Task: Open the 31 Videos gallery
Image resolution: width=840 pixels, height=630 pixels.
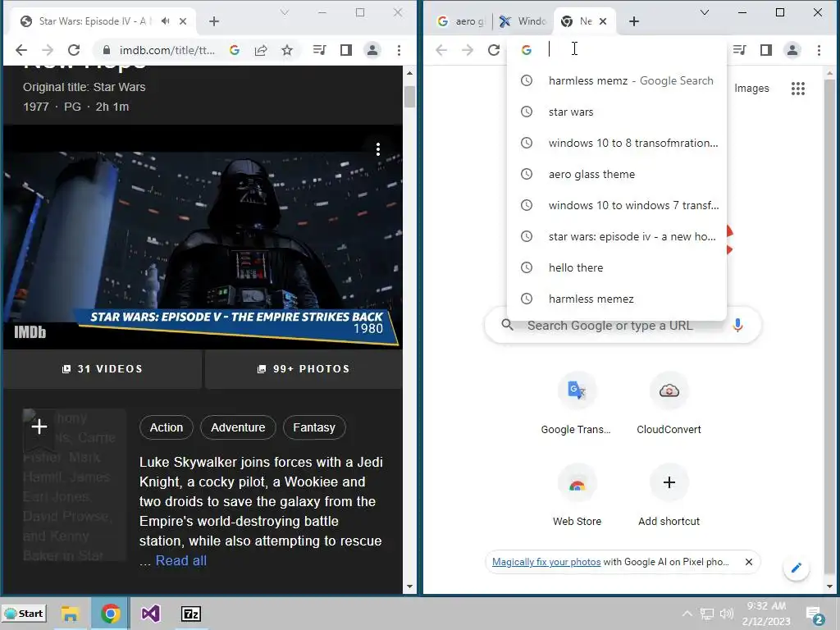Action: point(103,369)
